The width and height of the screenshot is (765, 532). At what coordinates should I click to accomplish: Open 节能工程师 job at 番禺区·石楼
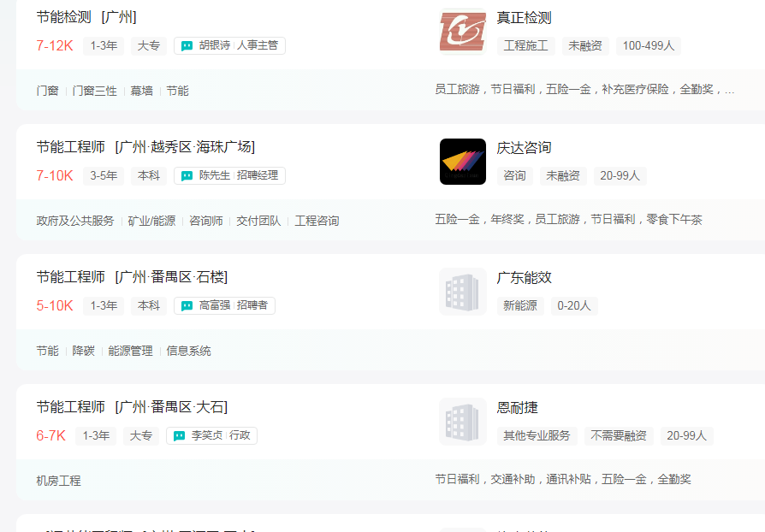[132, 277]
